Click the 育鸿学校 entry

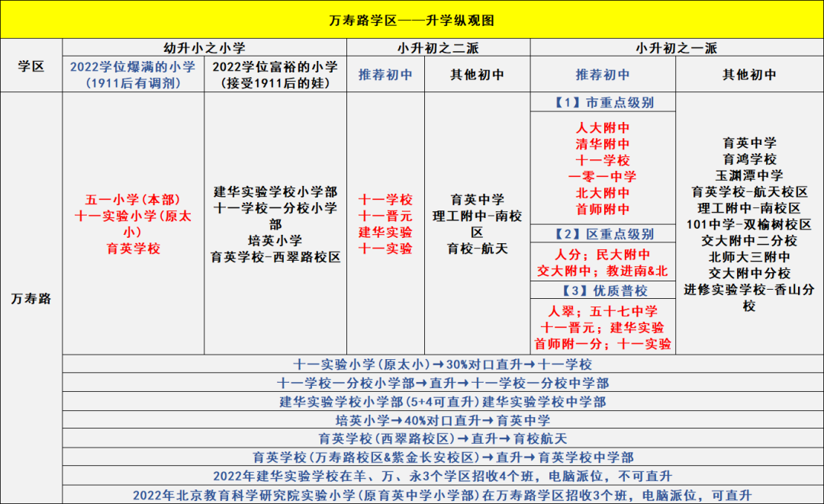749,159
